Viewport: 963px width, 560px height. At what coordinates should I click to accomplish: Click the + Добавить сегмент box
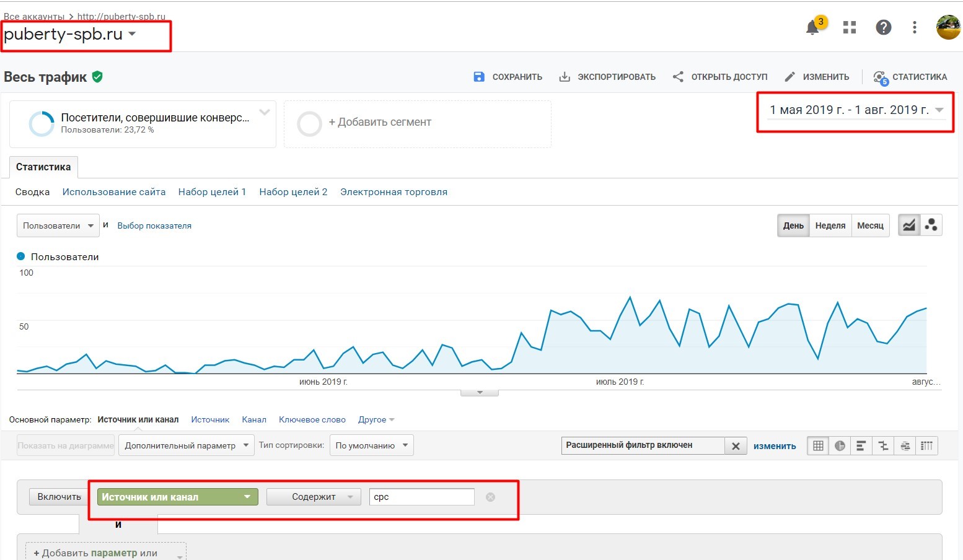pyautogui.click(x=417, y=124)
